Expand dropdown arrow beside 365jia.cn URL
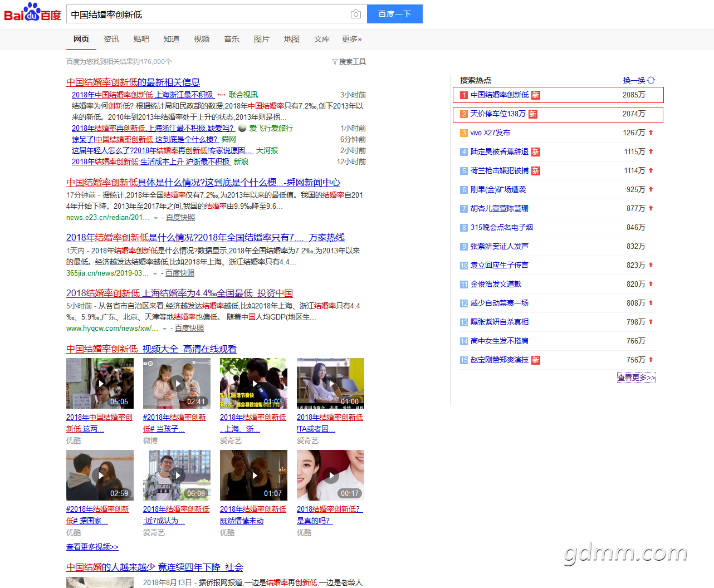Screen dimensions: 714x588 pyautogui.click(x=155, y=273)
